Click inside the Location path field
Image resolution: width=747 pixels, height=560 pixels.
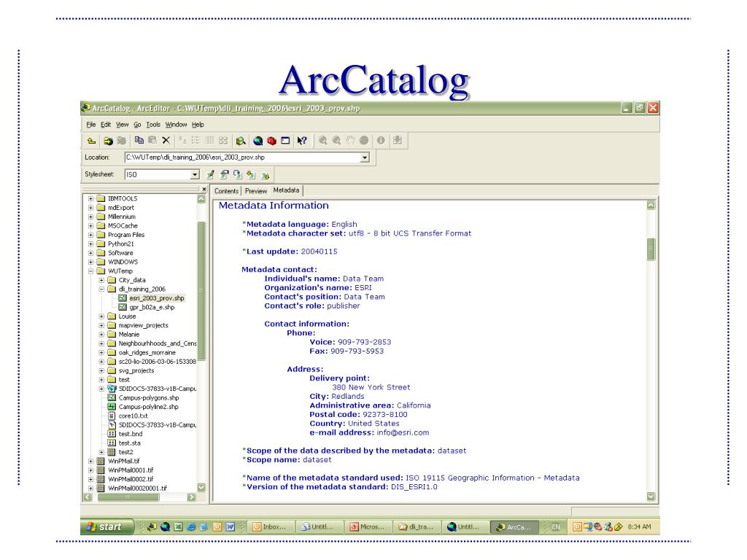[x=242, y=157]
